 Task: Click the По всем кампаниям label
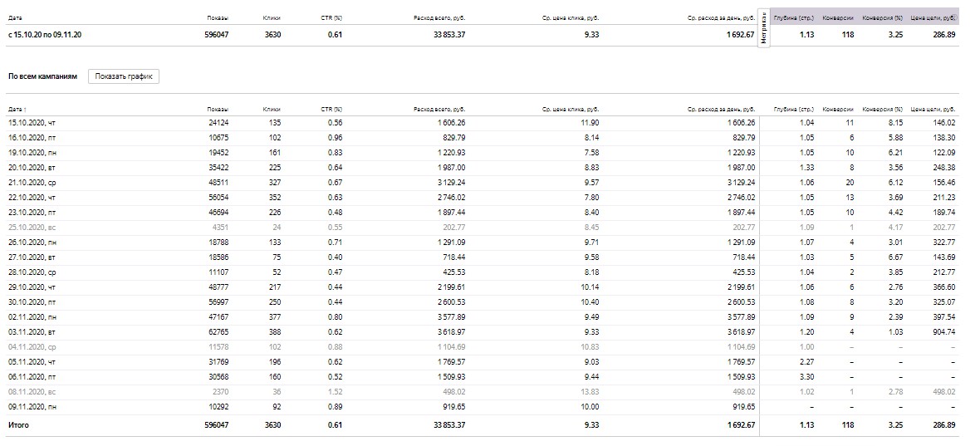42,76
